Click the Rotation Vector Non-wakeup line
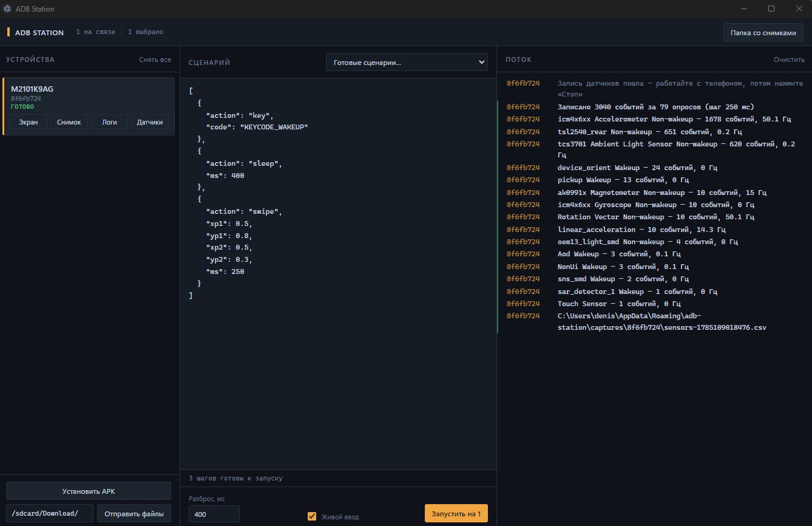This screenshot has height=526, width=812. tap(656, 217)
